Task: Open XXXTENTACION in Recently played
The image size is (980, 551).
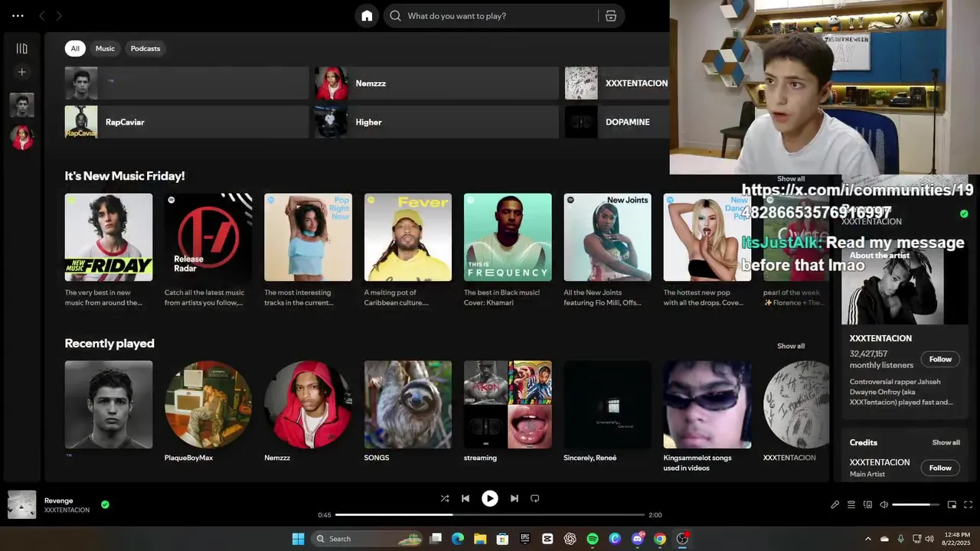Action: click(796, 405)
